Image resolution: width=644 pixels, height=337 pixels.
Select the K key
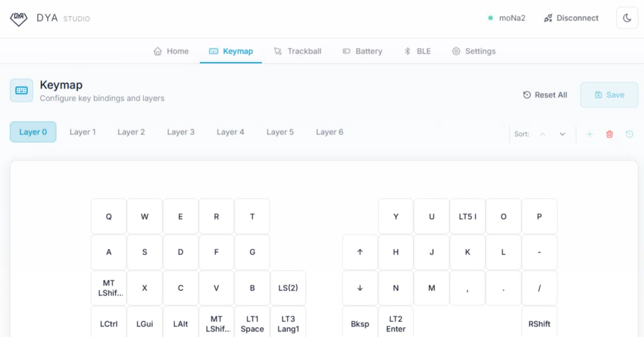(467, 252)
